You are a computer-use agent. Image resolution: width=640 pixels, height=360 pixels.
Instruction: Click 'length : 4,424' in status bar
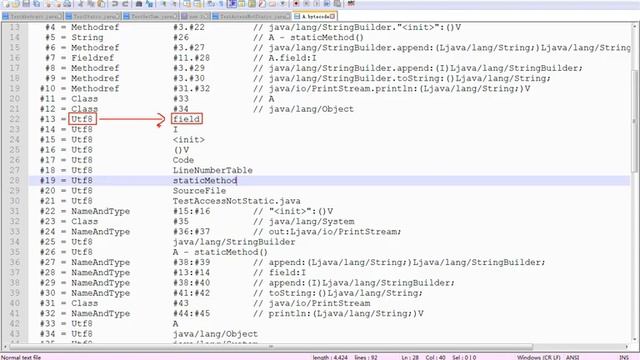coord(330,357)
